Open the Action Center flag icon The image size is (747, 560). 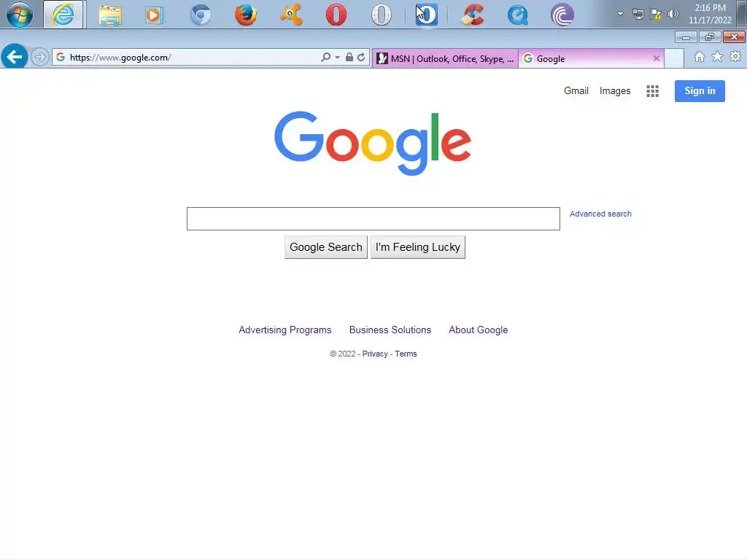tap(656, 14)
